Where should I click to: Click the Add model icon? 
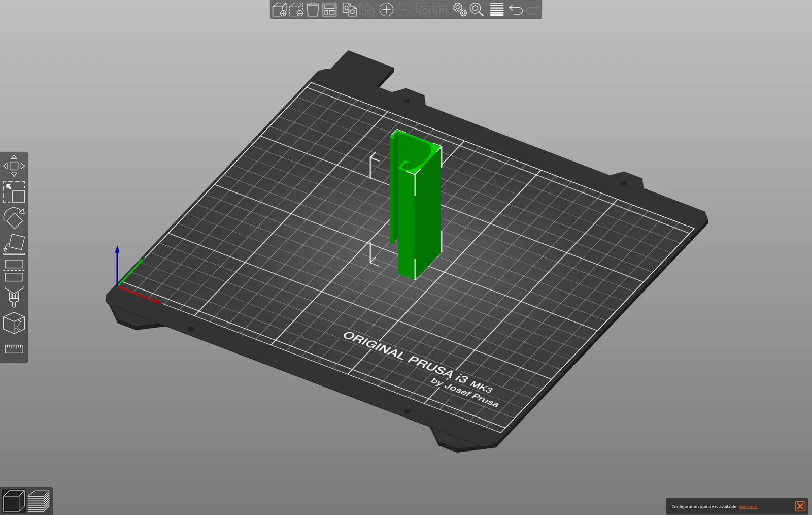[279, 10]
